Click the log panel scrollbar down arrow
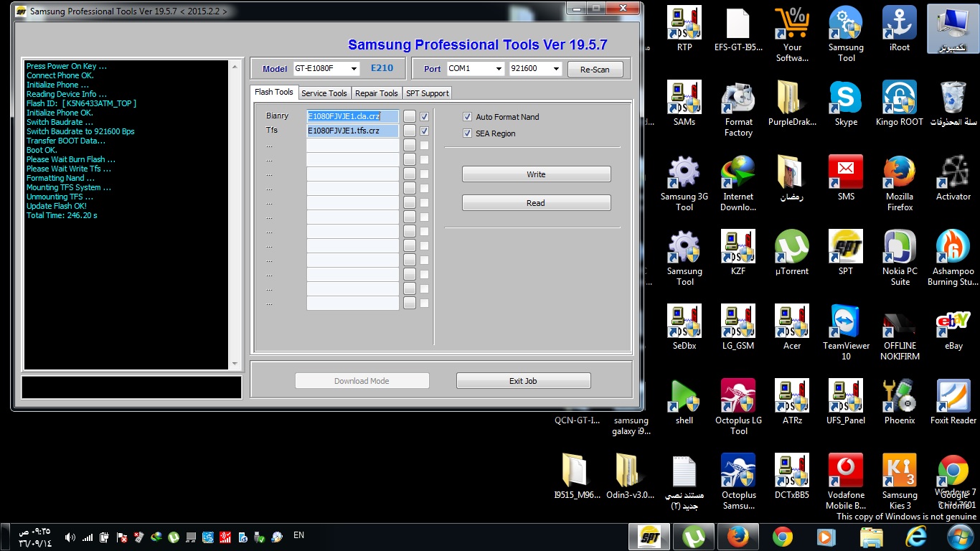The height and width of the screenshot is (551, 980). click(x=234, y=364)
